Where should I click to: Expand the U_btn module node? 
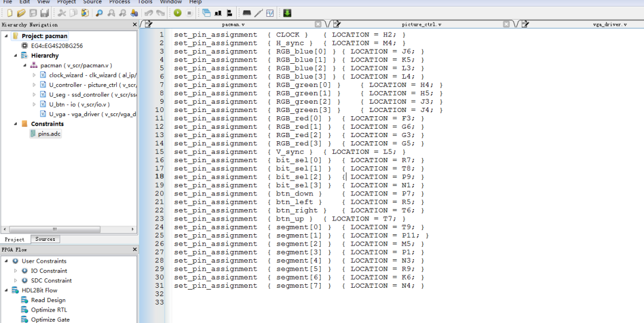point(34,104)
